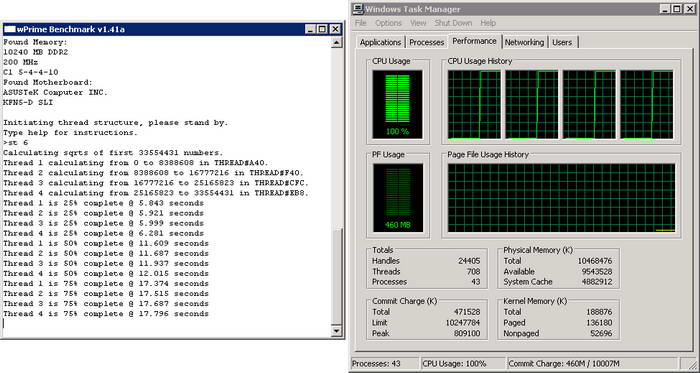Click the CPU Usage gauge meter
Screen dimensions: 700x373
397,104
